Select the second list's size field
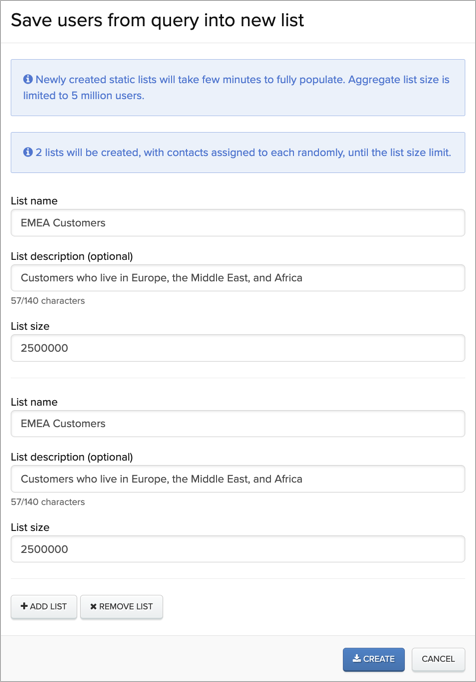476x682 pixels. tap(238, 549)
